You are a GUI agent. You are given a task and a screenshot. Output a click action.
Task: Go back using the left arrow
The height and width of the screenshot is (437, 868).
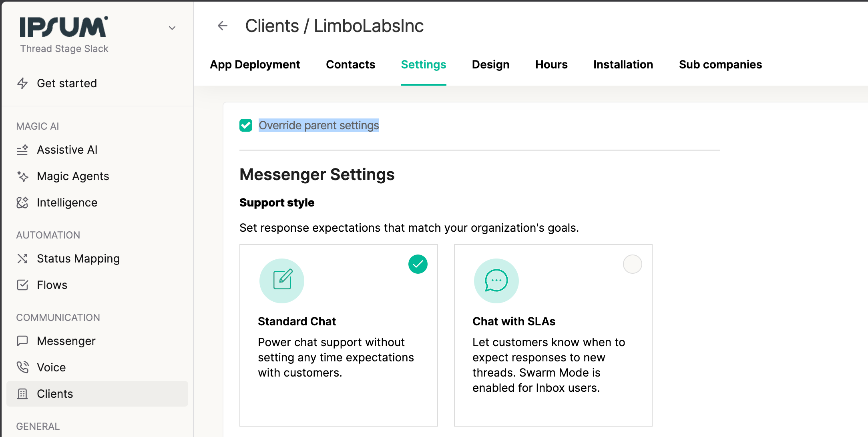pyautogui.click(x=223, y=26)
